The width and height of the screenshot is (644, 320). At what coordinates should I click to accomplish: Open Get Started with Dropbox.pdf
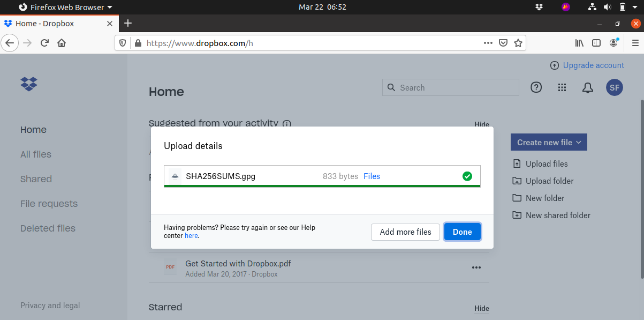point(238,264)
